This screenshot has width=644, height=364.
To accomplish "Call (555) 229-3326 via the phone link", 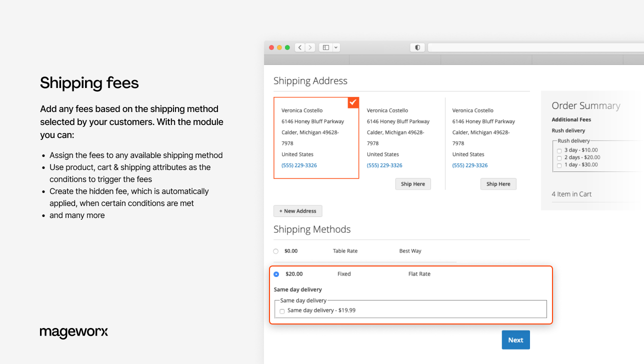I will (299, 165).
